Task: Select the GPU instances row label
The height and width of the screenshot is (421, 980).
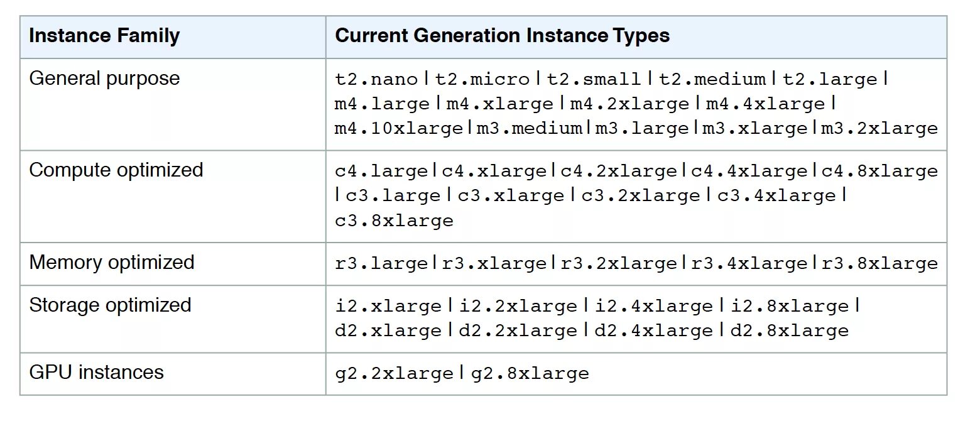Action: pos(96,373)
